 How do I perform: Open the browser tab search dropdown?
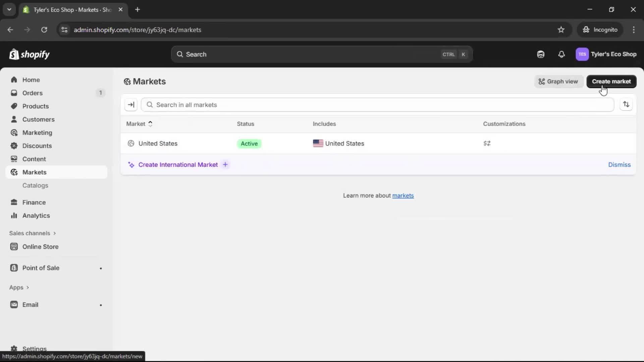(9, 9)
